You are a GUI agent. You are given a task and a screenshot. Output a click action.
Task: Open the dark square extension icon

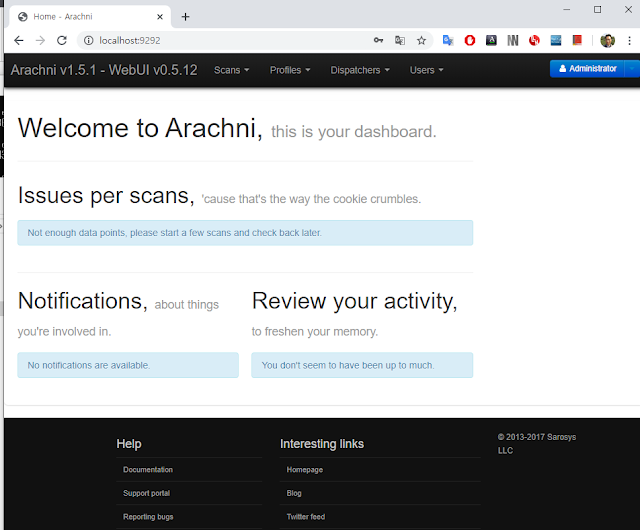(x=491, y=40)
